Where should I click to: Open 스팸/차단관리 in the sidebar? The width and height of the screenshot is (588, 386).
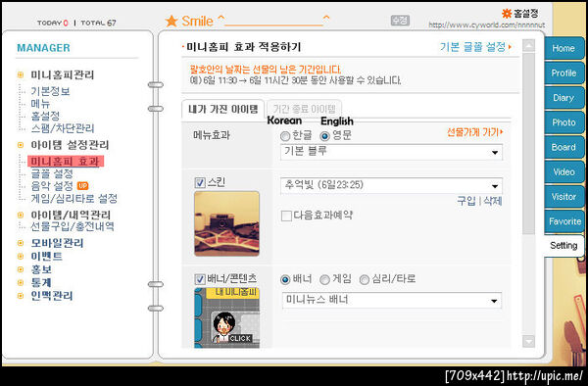[x=63, y=128]
